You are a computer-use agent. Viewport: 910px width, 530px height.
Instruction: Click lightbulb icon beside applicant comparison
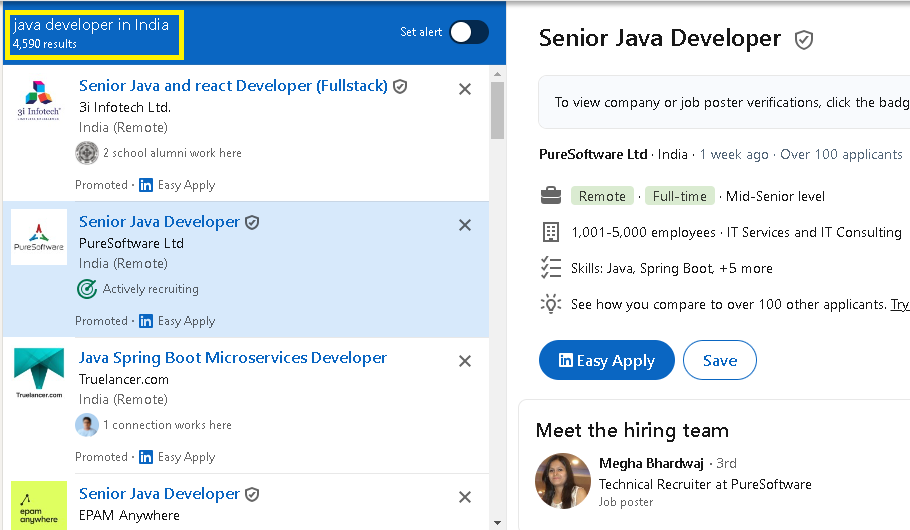551,304
